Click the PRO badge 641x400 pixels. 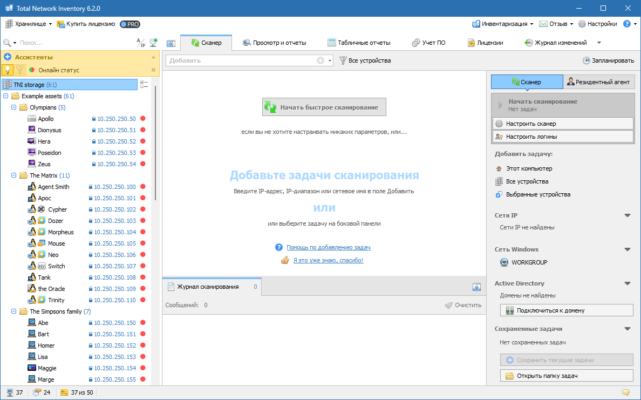click(x=130, y=24)
